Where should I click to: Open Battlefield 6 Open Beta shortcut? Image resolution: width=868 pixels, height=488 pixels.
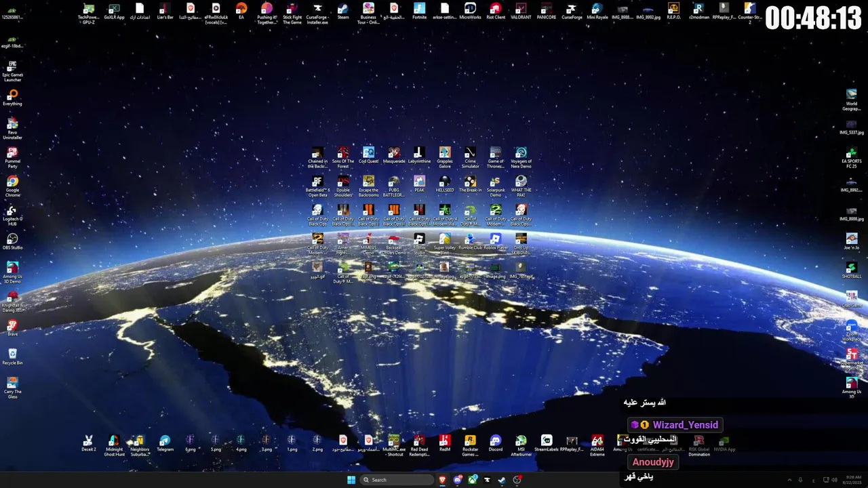[317, 186]
